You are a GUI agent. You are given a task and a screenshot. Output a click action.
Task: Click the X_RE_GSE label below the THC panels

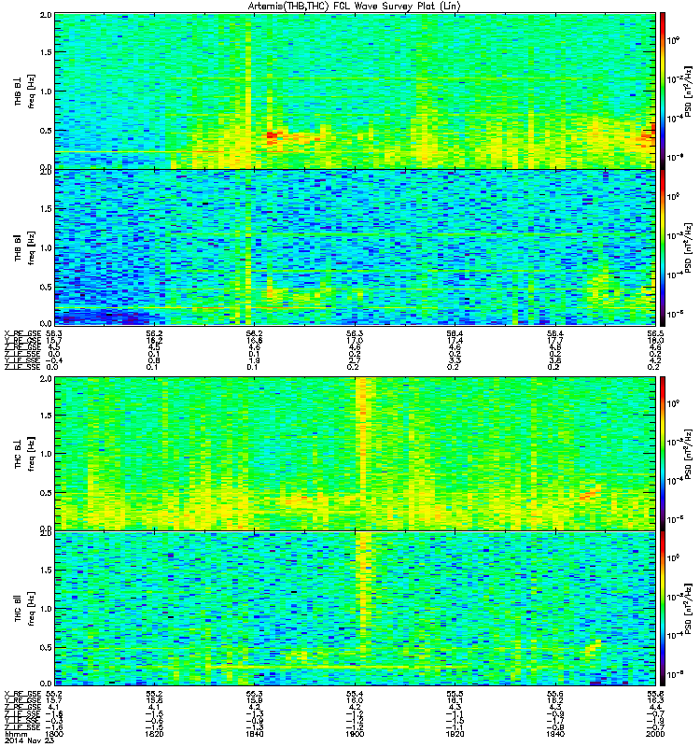coord(22,694)
